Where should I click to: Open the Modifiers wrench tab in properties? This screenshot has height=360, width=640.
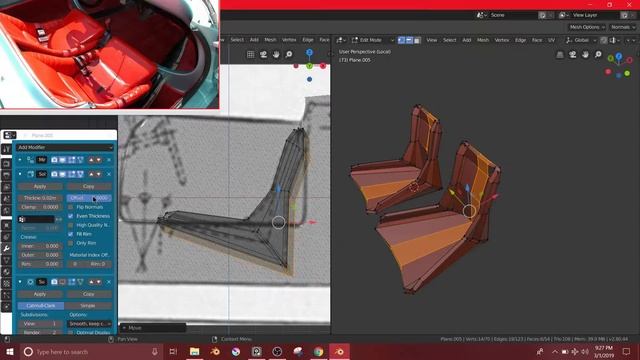click(6, 248)
